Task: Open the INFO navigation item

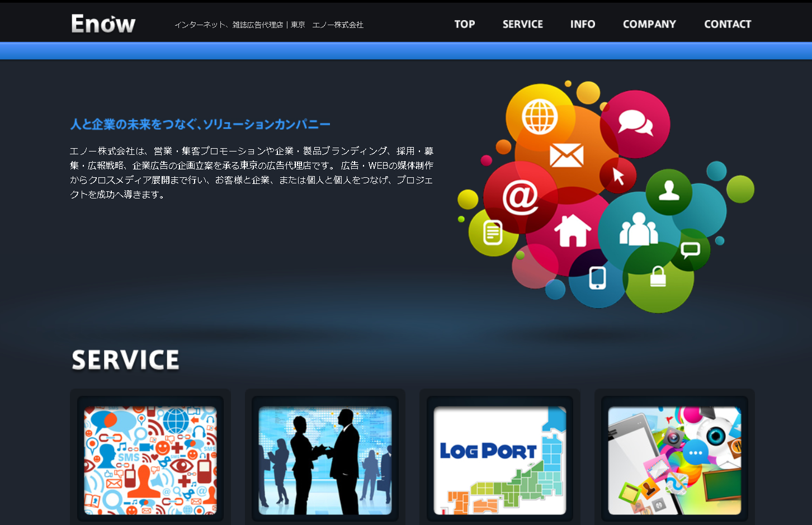Action: click(x=582, y=24)
